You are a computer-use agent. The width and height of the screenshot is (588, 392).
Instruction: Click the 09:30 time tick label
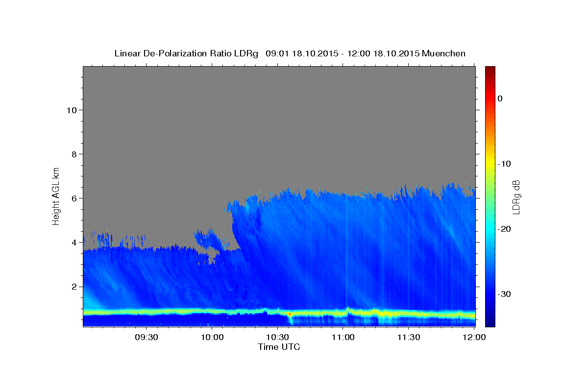click(x=146, y=338)
